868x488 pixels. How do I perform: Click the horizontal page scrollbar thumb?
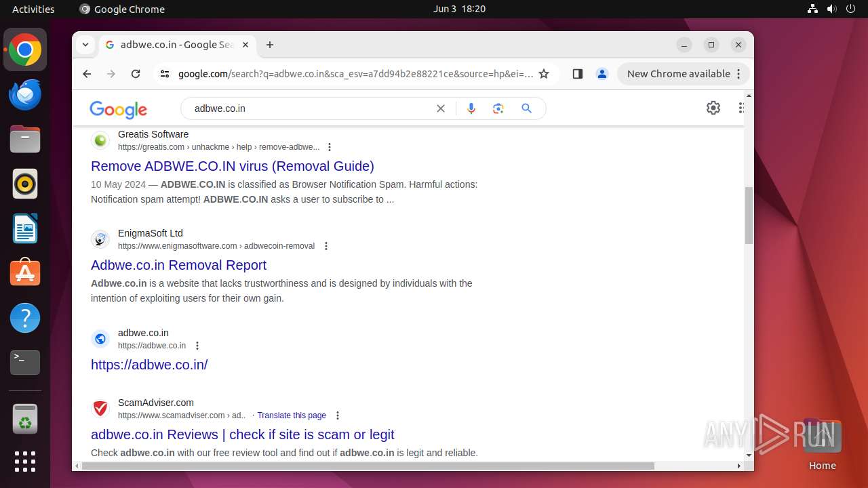click(368, 466)
